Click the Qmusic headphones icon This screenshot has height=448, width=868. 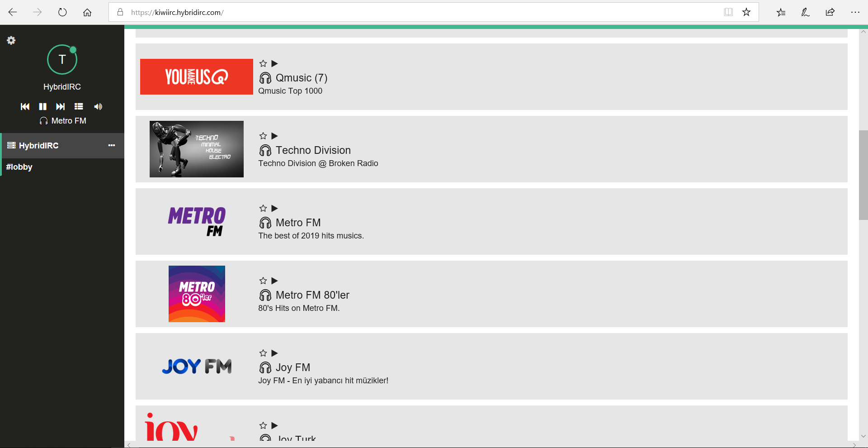point(265,78)
